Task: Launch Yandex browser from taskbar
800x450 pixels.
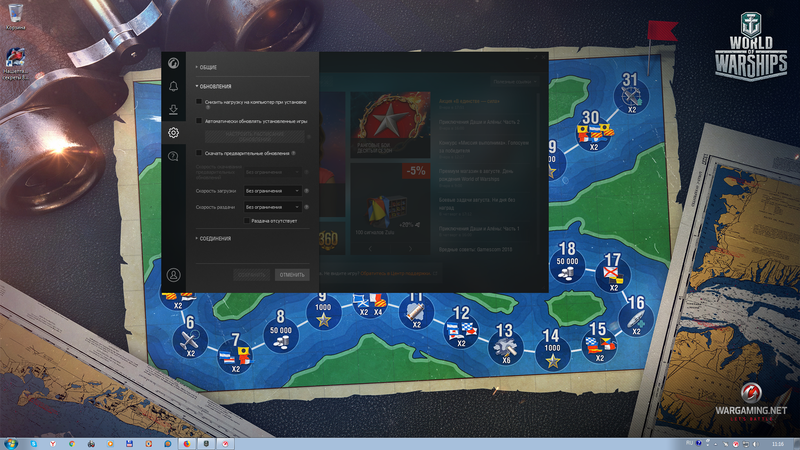Action: click(x=53, y=444)
